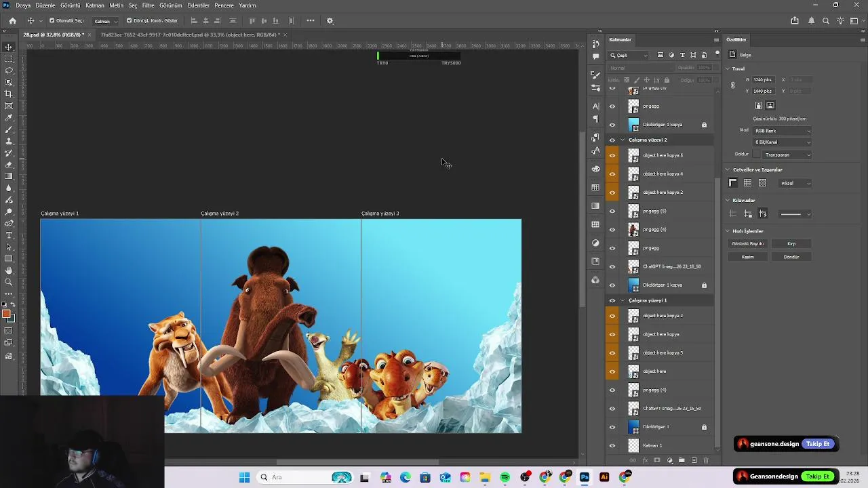Toggle Otomatik Seç checkbox
Viewport: 868px width, 488px height.
[x=52, y=20]
